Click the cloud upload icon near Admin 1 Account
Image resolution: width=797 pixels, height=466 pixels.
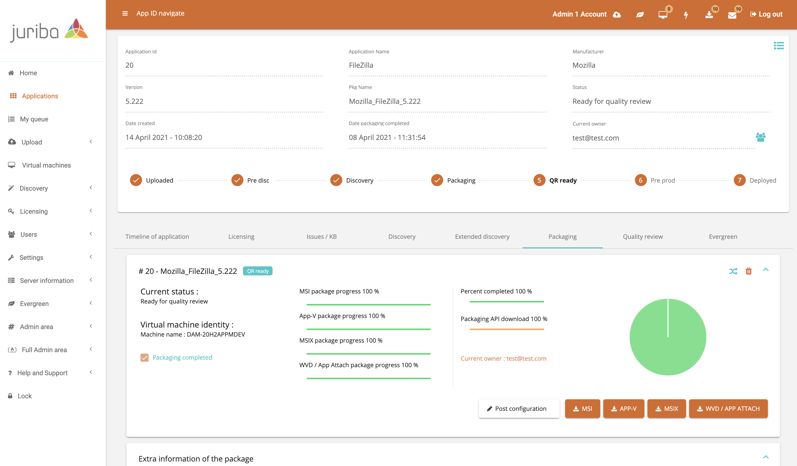[617, 15]
